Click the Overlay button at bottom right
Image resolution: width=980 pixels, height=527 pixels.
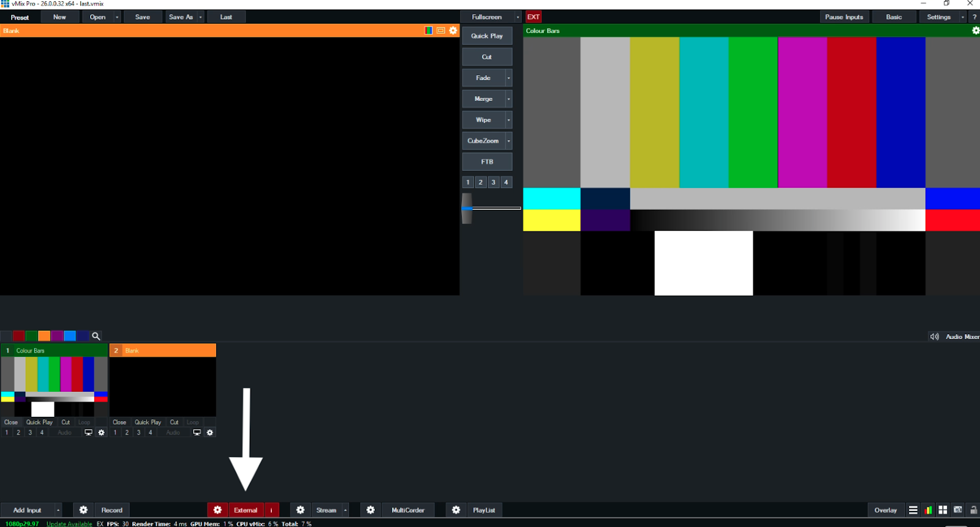886,510
